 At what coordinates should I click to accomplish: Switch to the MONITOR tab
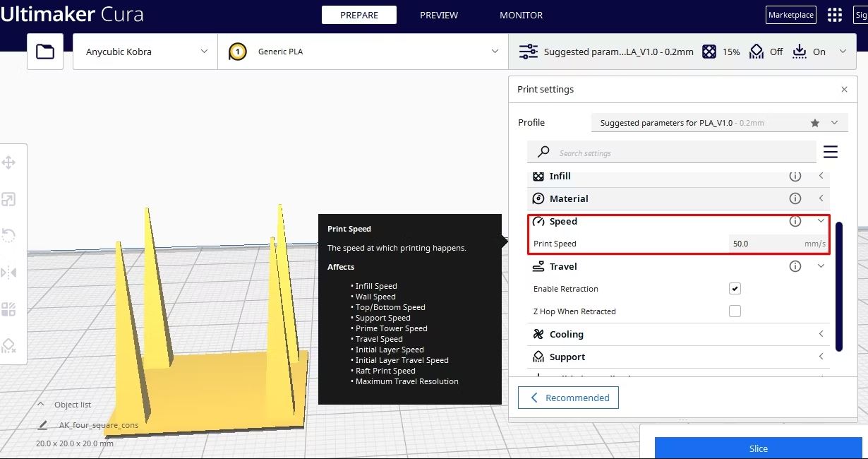tap(522, 15)
